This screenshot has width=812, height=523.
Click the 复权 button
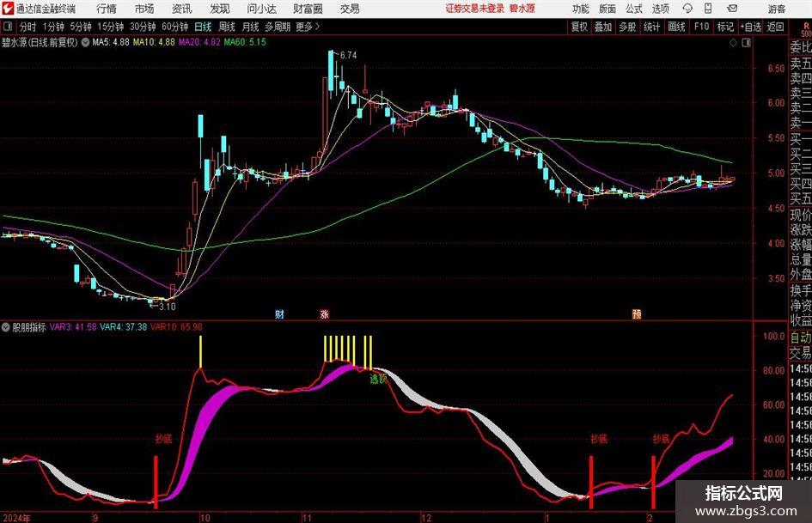[579, 27]
